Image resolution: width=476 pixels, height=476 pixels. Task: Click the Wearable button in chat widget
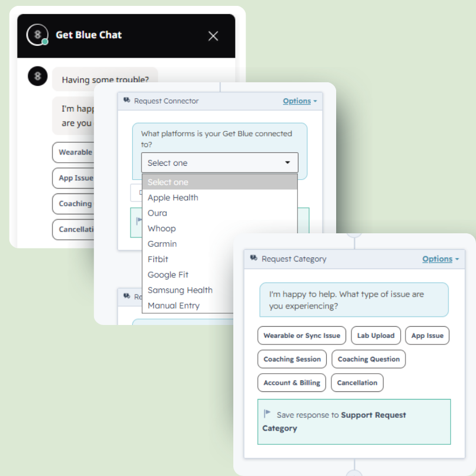73,152
